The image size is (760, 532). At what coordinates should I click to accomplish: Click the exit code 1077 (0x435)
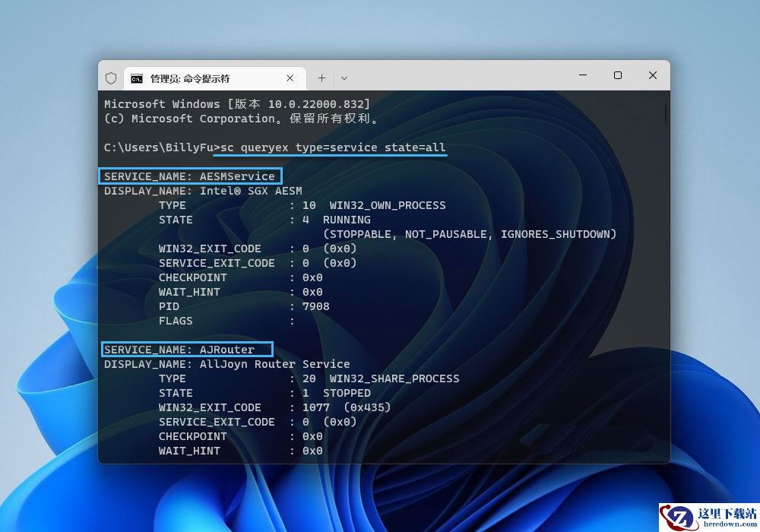346,407
